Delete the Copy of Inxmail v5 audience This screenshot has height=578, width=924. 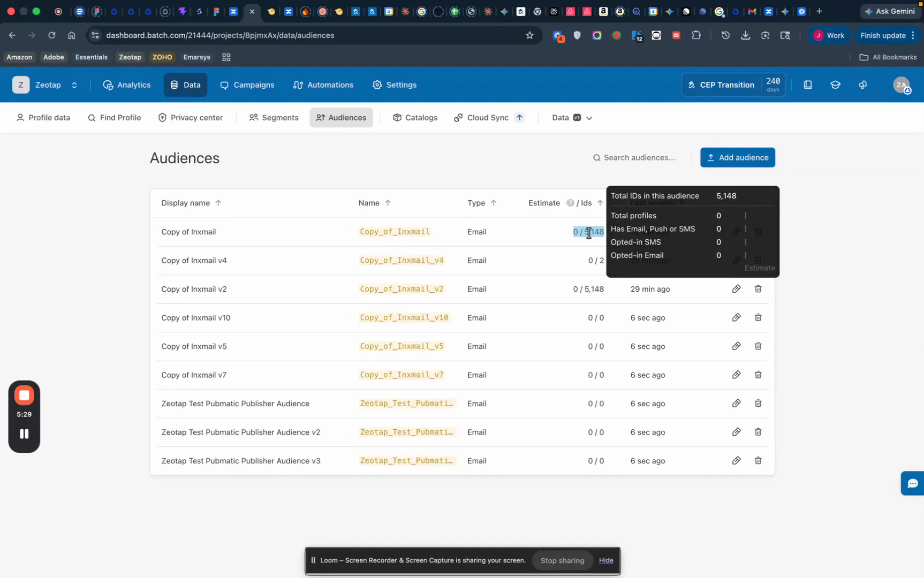coord(758,346)
